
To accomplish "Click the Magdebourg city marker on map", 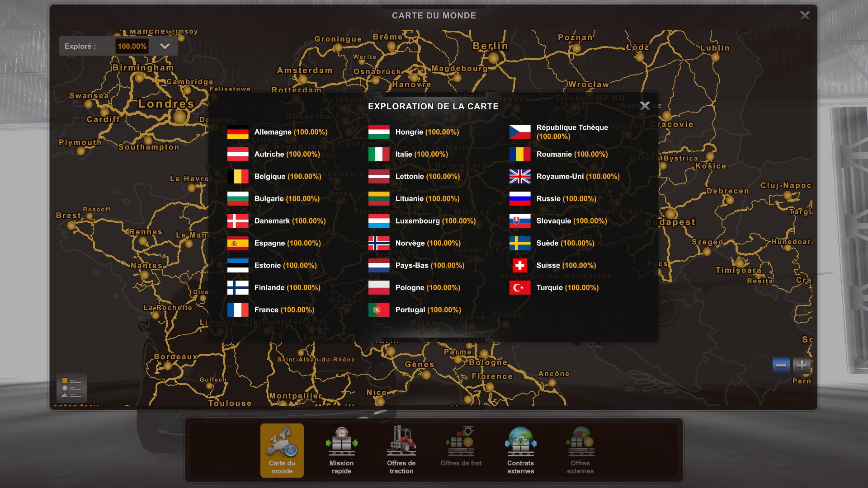I will pyautogui.click(x=457, y=78).
